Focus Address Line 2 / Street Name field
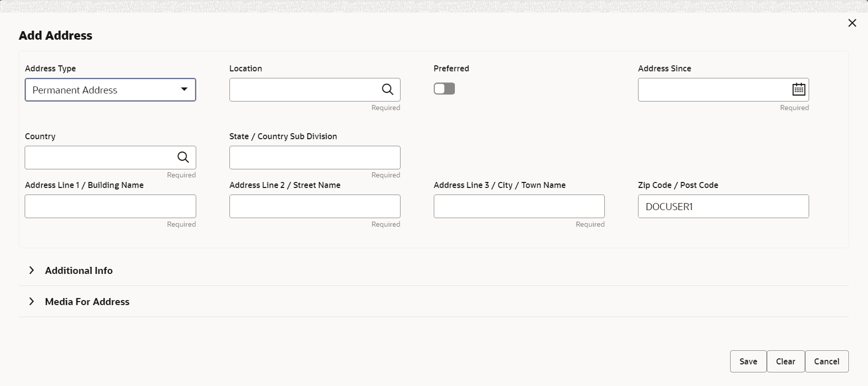Screen dimensions: 868x386 tap(314, 206)
